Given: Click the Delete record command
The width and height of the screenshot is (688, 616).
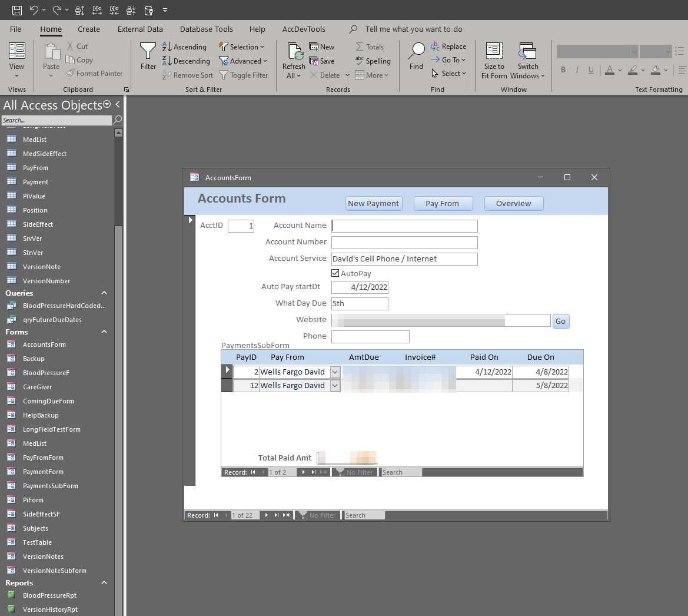Looking at the screenshot, I should (325, 75).
